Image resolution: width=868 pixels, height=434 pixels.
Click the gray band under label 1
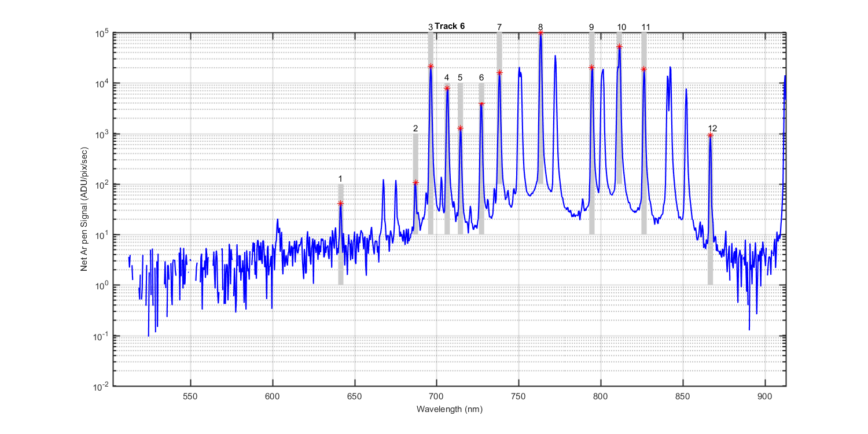point(341,234)
